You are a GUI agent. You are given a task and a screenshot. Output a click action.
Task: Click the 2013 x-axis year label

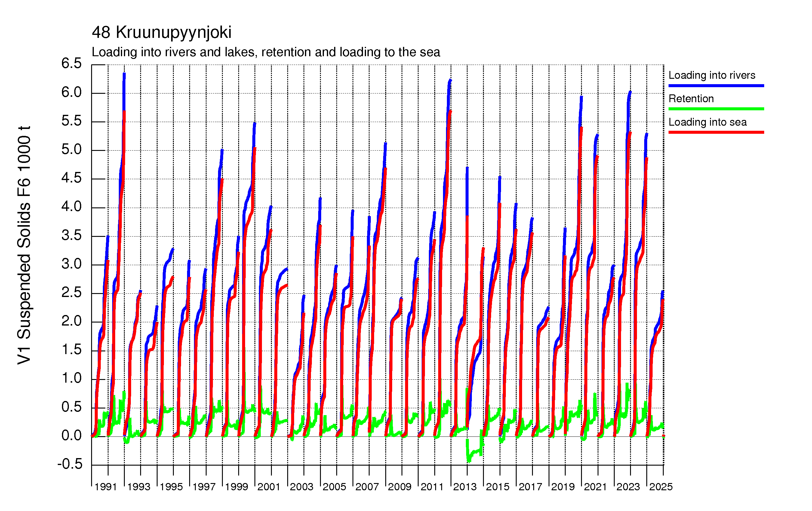tap(465, 487)
